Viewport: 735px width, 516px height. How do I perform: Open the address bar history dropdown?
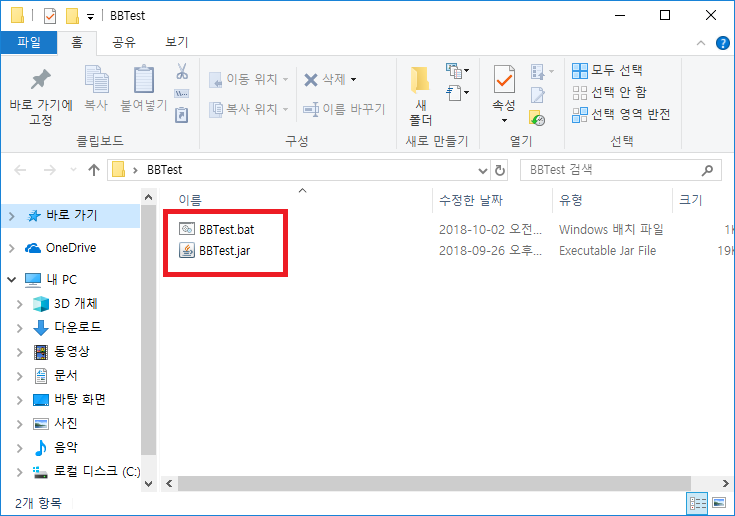pos(483,170)
